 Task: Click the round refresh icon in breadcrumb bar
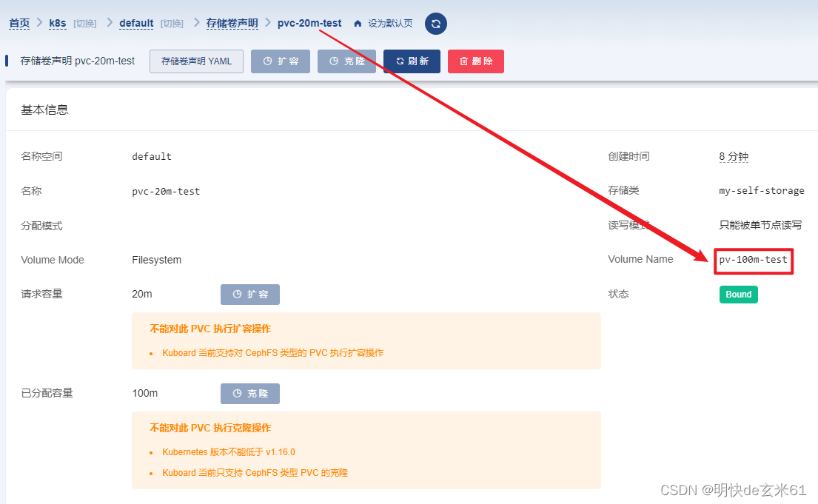pyautogui.click(x=435, y=24)
